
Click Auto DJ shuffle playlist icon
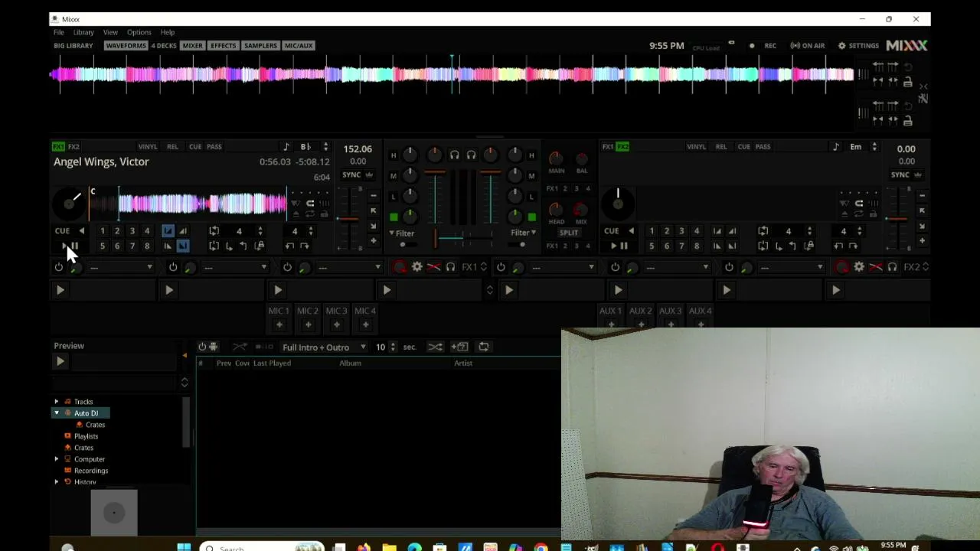tap(435, 347)
